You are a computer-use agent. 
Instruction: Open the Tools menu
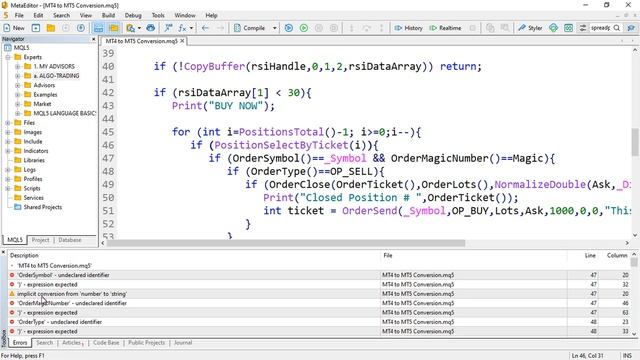(x=158, y=16)
